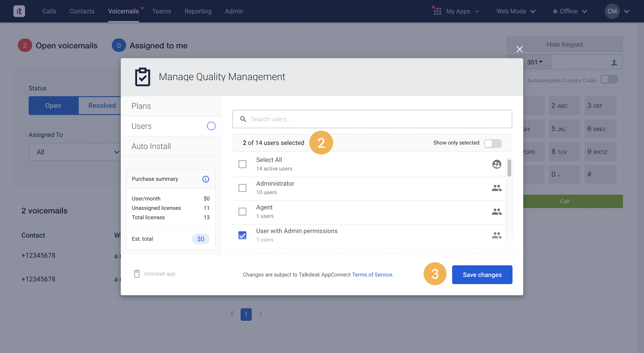Open the Teams menu
The width and height of the screenshot is (644, 353).
point(161,11)
